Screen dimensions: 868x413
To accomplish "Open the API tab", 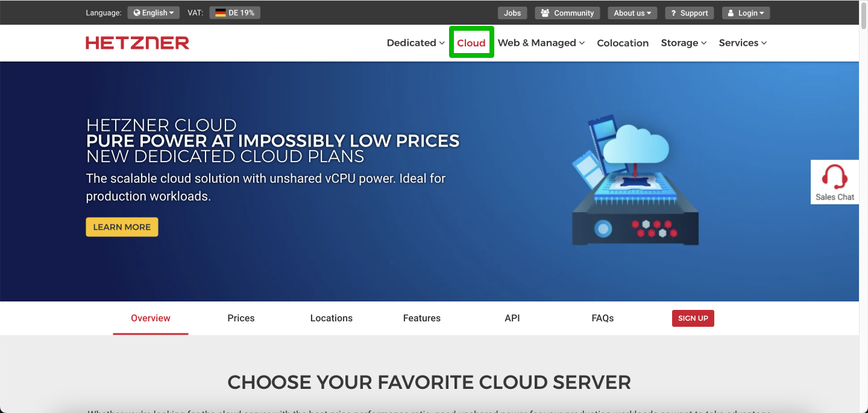I will pos(512,318).
